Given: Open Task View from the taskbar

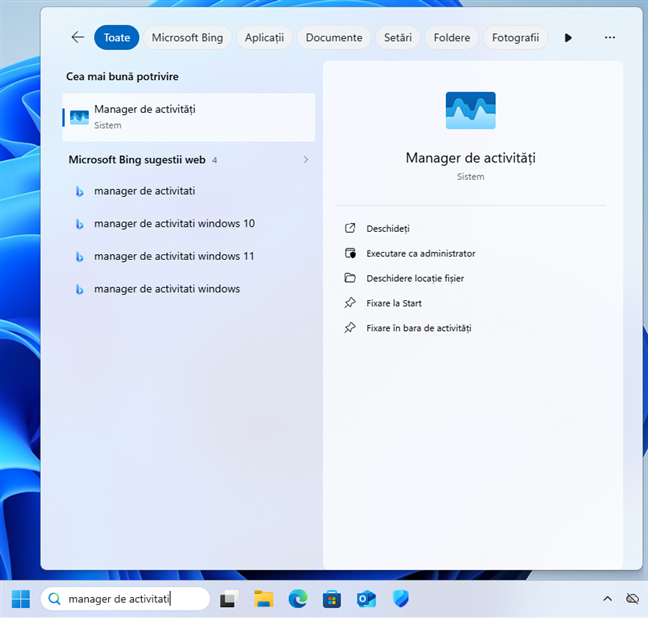Looking at the screenshot, I should coord(229,599).
